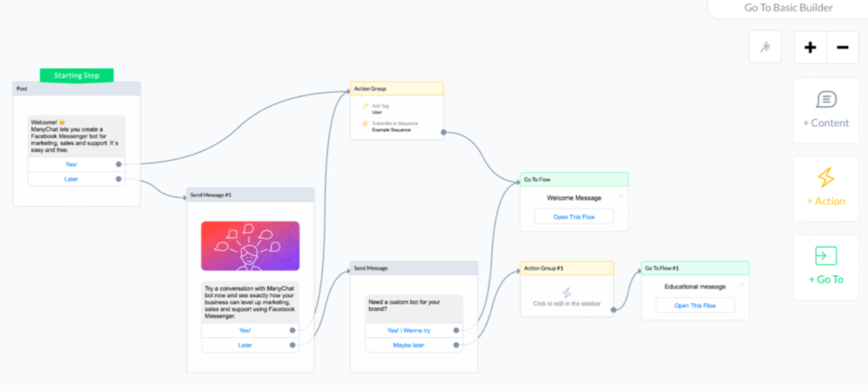868x391 pixels.
Task: Zoom out with the minus button
Action: pos(842,47)
